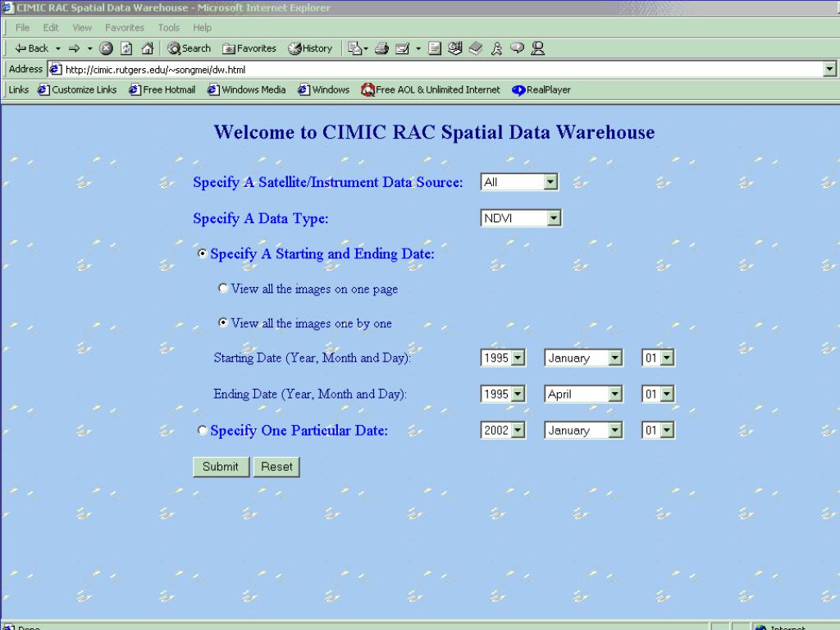Screen dimensions: 840x630
Task: Go forward with the Forward arrow
Action: click(x=75, y=48)
